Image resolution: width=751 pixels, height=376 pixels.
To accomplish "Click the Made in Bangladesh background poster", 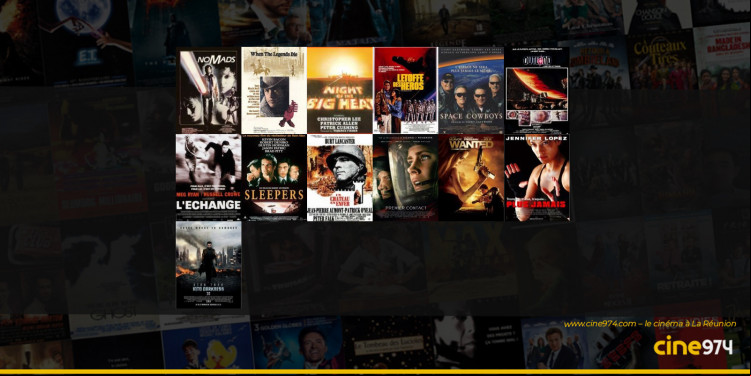I will point(722,57).
